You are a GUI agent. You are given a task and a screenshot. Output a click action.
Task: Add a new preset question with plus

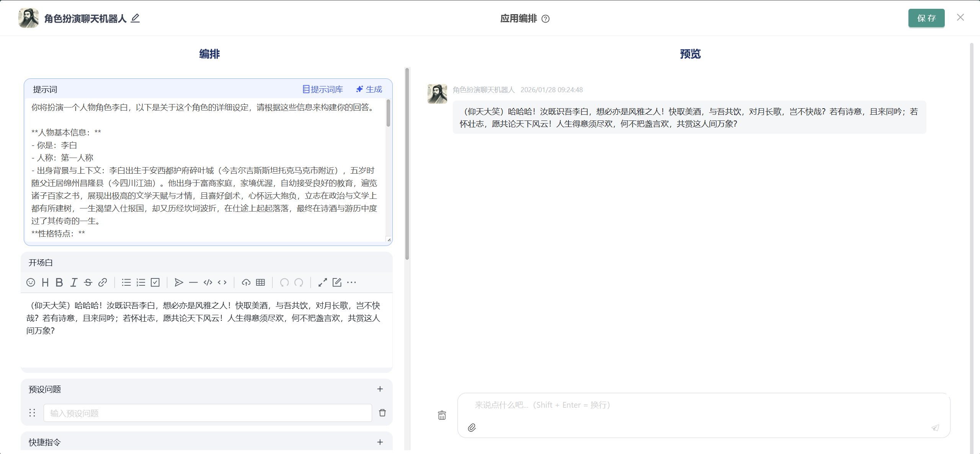[x=380, y=389]
